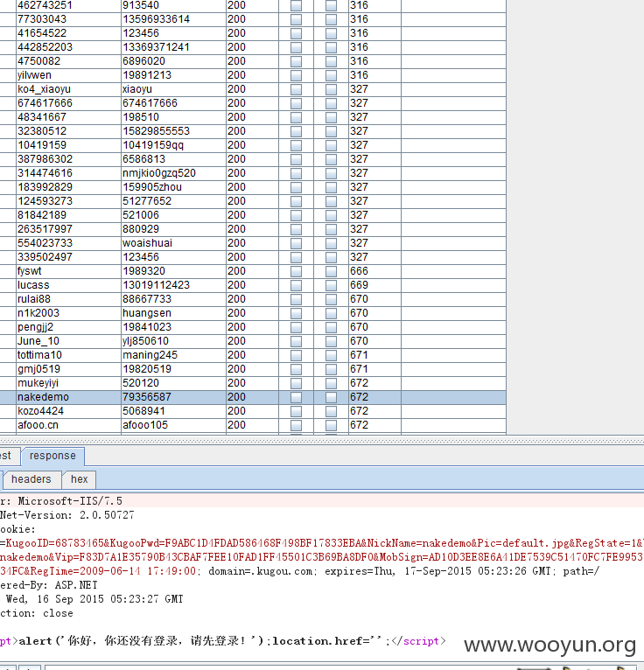Tick the second checkbox in lucass row
Screen dimensions: 644x670
pyautogui.click(x=332, y=285)
